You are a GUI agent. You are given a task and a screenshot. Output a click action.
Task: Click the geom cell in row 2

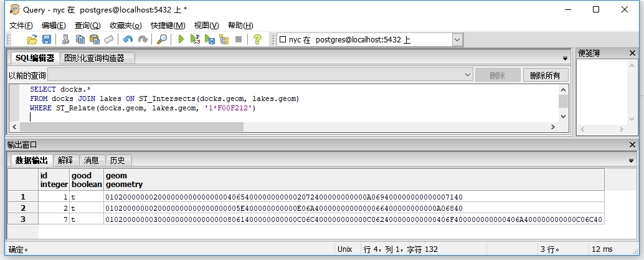coord(354,208)
